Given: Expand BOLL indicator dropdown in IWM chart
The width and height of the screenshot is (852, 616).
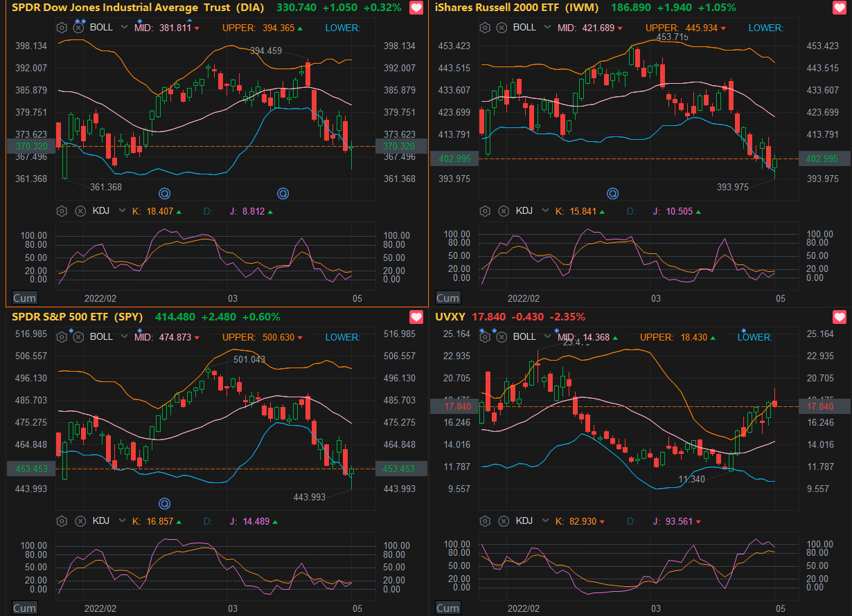Looking at the screenshot, I should [x=547, y=28].
